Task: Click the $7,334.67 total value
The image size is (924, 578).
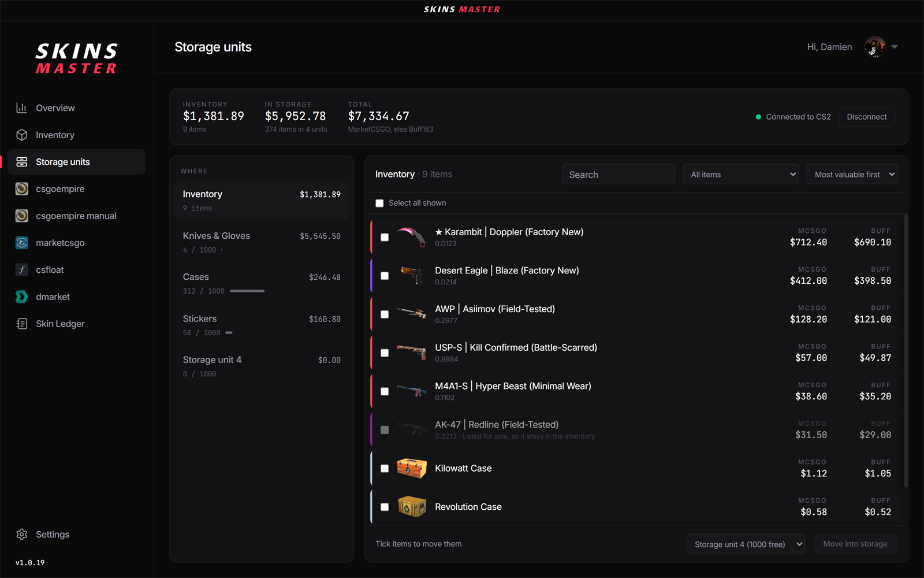Action: (379, 116)
